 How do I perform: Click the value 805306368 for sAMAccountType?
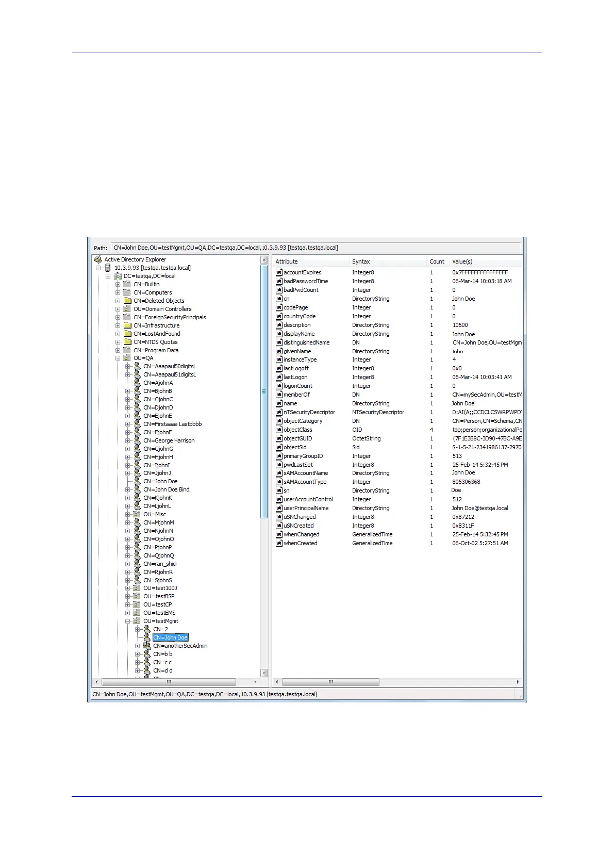pos(466,482)
